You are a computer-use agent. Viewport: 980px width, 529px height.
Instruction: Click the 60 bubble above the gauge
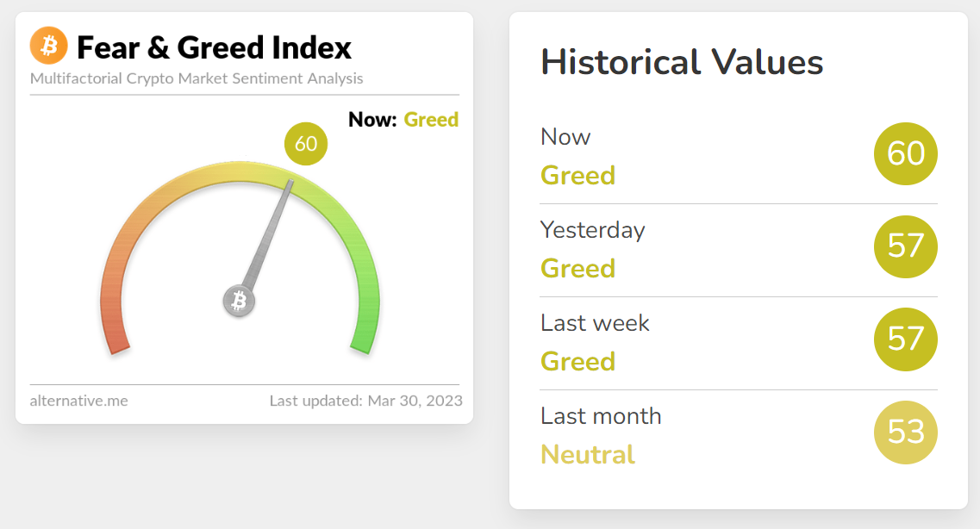click(306, 144)
